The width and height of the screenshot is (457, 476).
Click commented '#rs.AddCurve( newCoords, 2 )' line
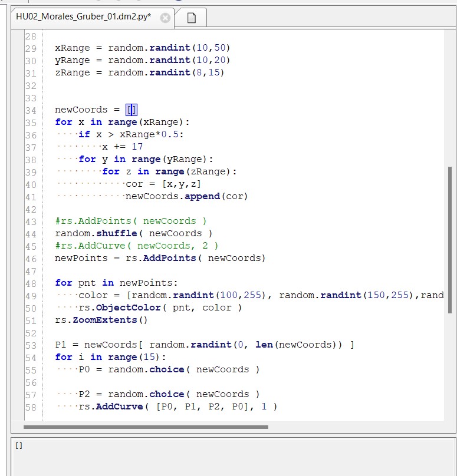pyautogui.click(x=137, y=246)
